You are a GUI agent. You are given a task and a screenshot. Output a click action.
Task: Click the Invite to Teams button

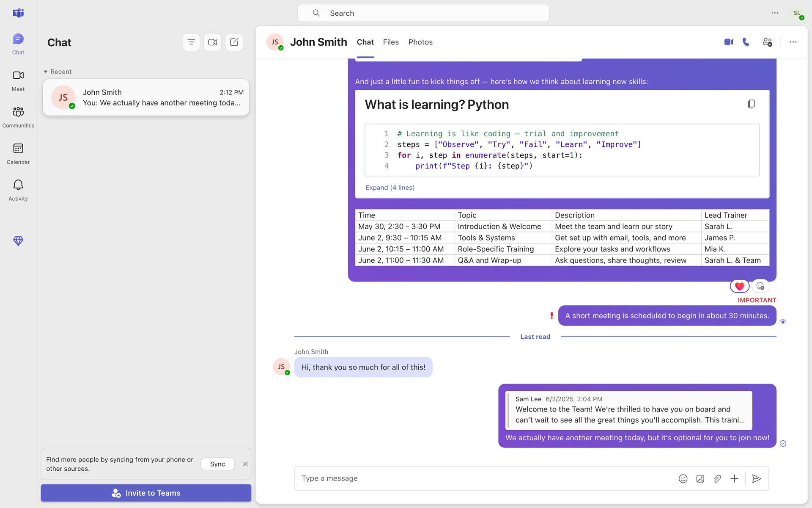click(146, 493)
